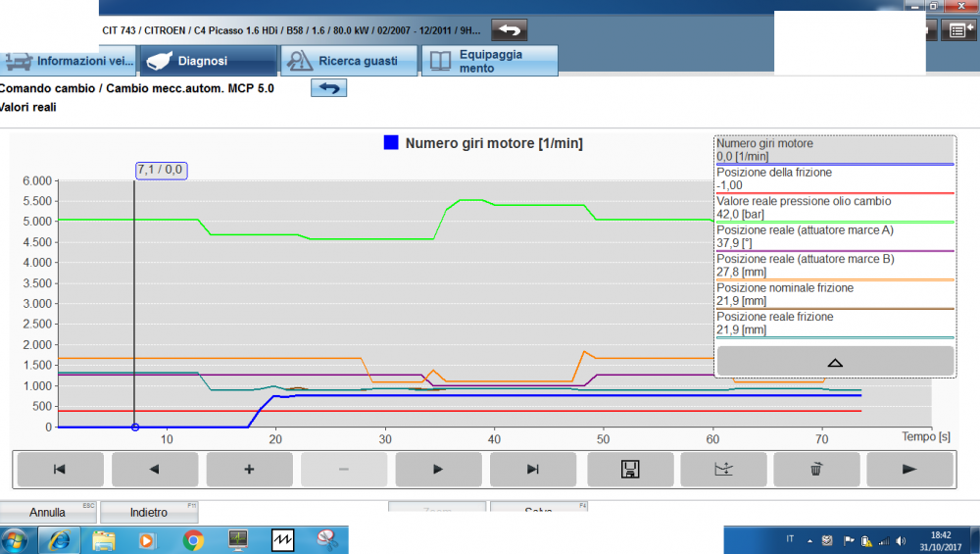Select Numero giri motore legend entry
The width and height of the screenshot is (980, 554).
click(x=833, y=150)
